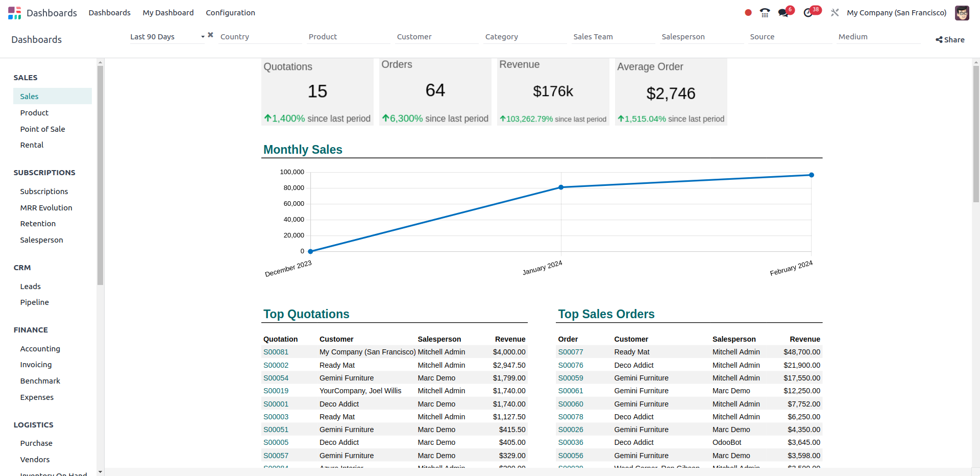This screenshot has width=980, height=476.
Task: Click the Top Sales Orders heading
Action: (606, 314)
